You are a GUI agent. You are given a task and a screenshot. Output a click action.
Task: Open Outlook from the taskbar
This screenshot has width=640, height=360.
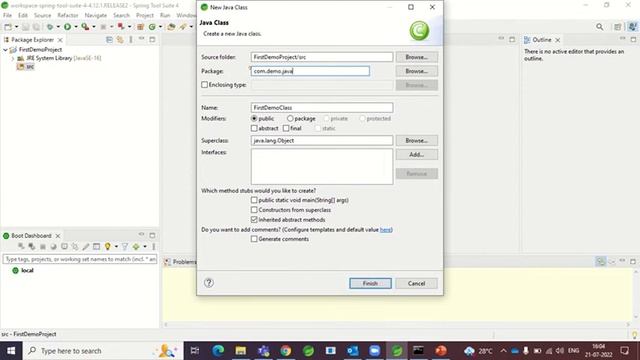tap(352, 351)
